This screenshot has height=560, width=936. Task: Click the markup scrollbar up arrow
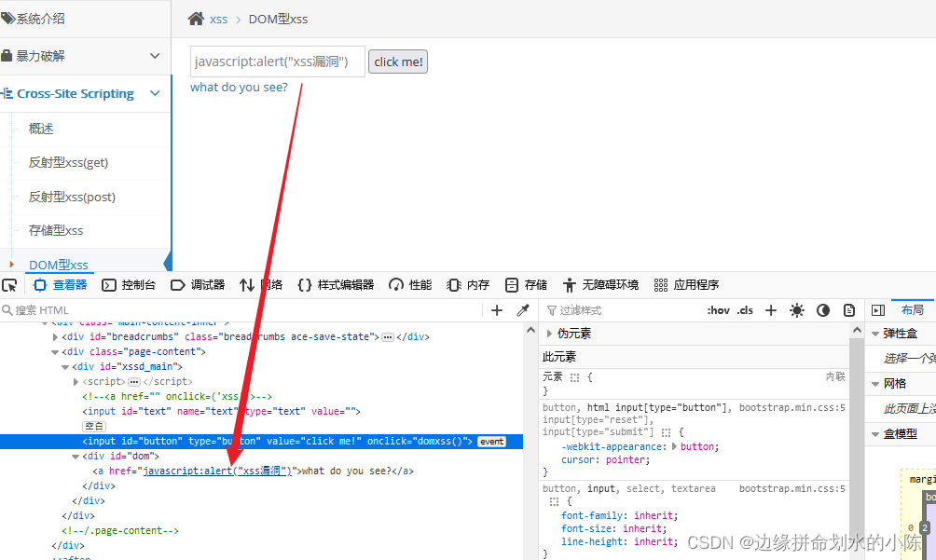(530, 330)
